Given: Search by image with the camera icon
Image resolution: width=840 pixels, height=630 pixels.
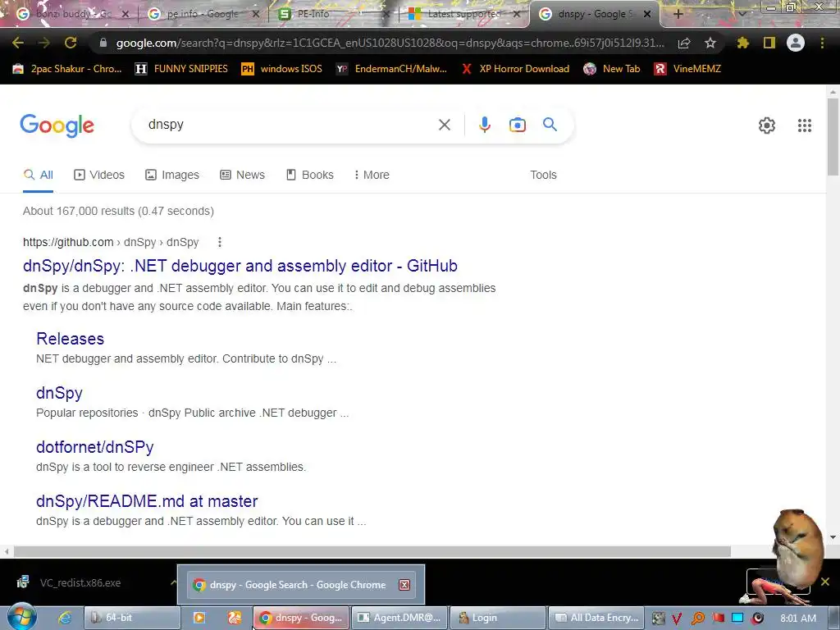Looking at the screenshot, I should coord(517,125).
